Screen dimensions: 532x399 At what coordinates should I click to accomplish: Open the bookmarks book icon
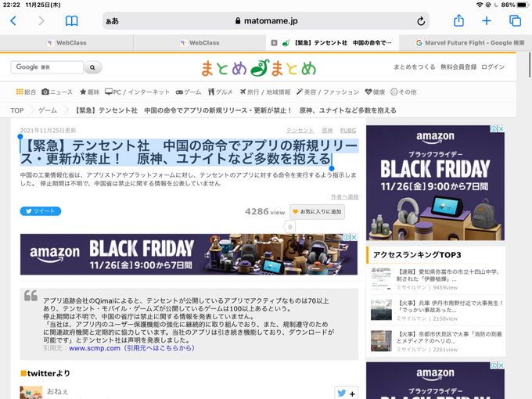[x=71, y=21]
